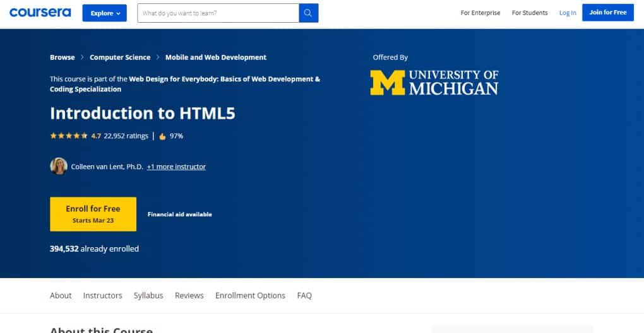Screen dimensions: 644x333
Task: Click the University of Michigan logo
Action: tap(434, 83)
